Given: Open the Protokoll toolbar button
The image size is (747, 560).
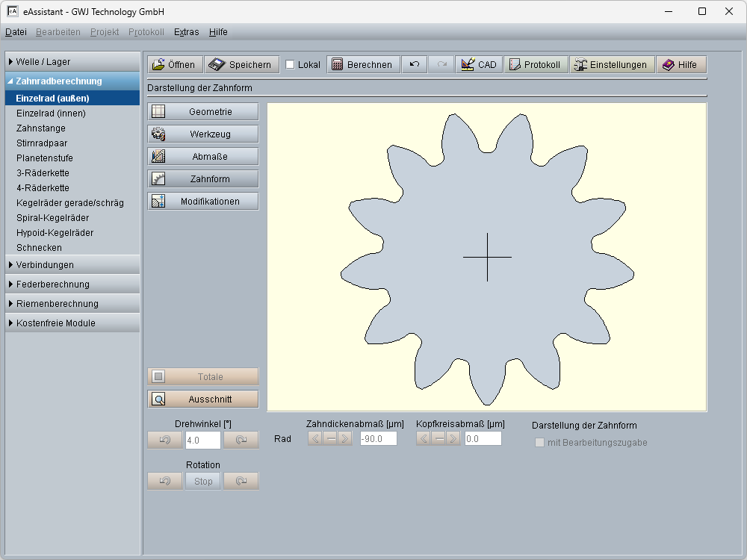Looking at the screenshot, I should tap(535, 65).
